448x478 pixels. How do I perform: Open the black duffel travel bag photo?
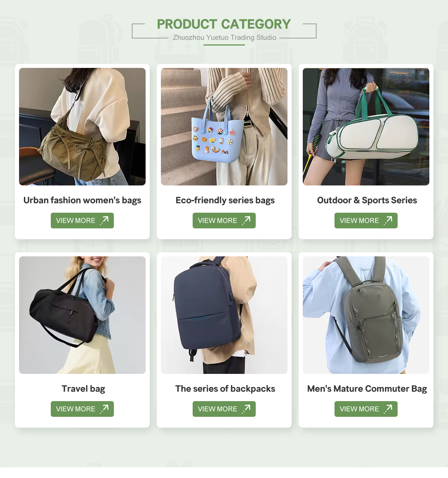[82, 315]
